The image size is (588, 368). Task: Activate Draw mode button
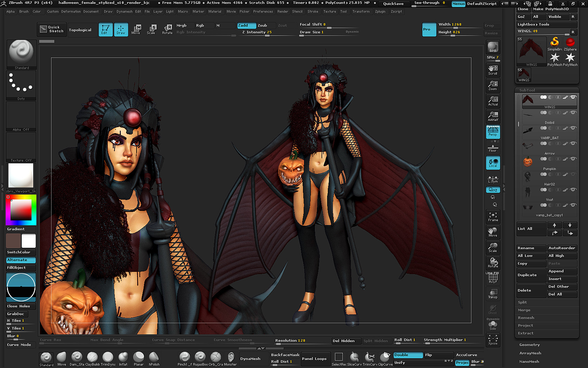[121, 29]
